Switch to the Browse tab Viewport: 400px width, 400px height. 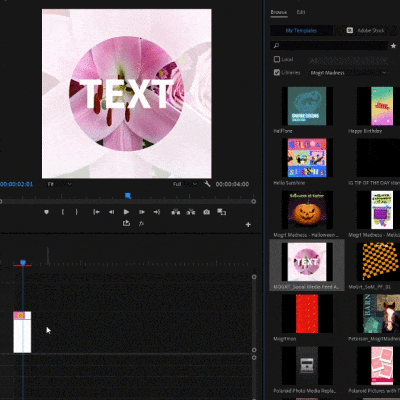click(x=279, y=12)
